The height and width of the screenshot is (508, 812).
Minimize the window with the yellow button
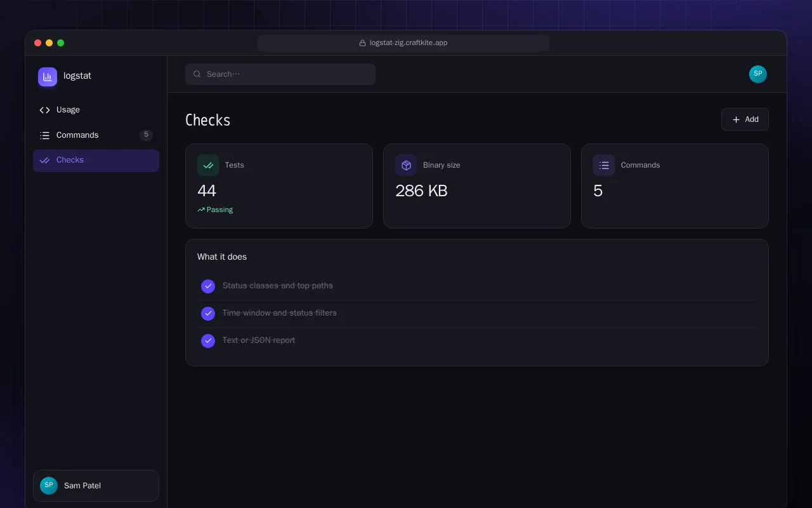pyautogui.click(x=49, y=43)
